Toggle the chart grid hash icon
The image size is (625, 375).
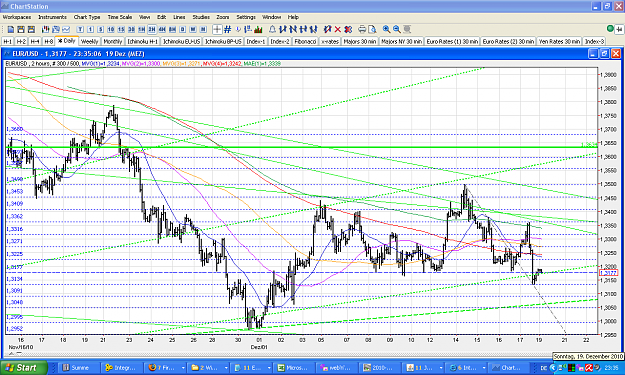(228, 29)
